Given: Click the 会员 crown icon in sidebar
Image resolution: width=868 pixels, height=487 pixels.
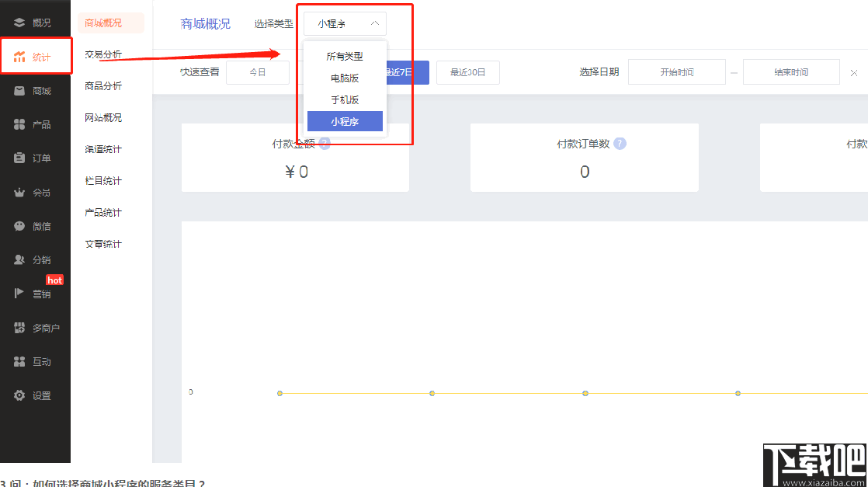Looking at the screenshot, I should 19,193.
